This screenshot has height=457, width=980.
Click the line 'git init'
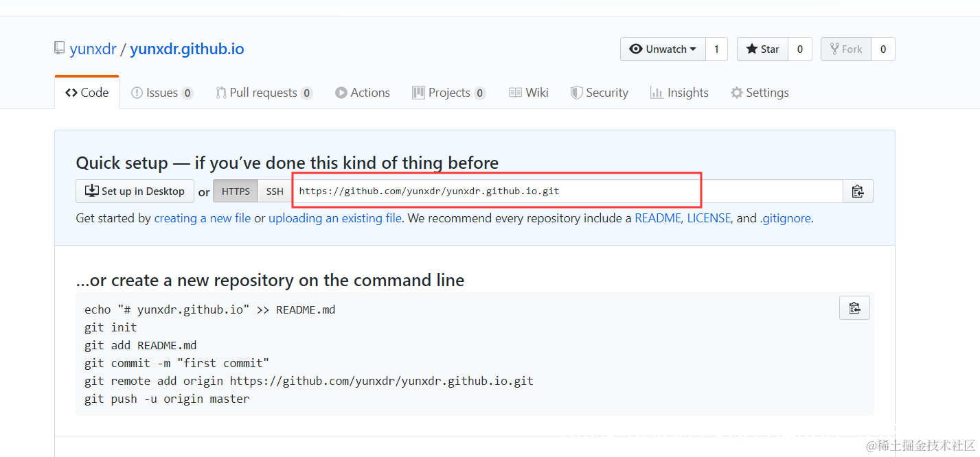111,327
